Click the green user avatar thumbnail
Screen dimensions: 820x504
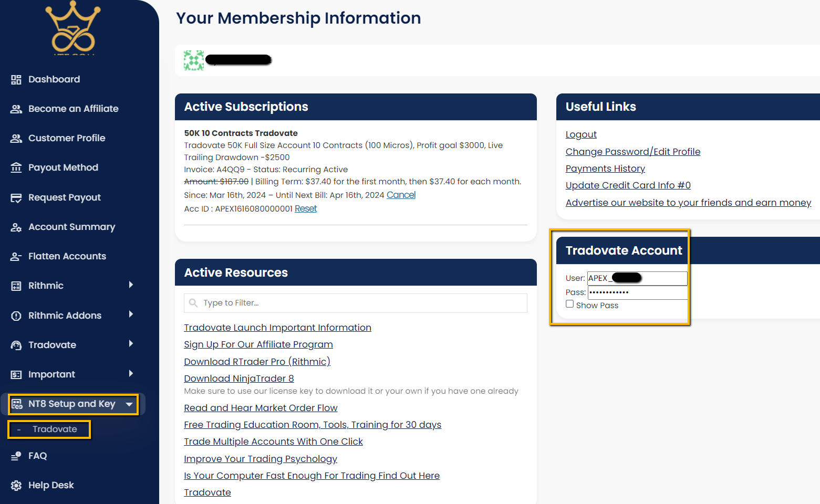[194, 60]
